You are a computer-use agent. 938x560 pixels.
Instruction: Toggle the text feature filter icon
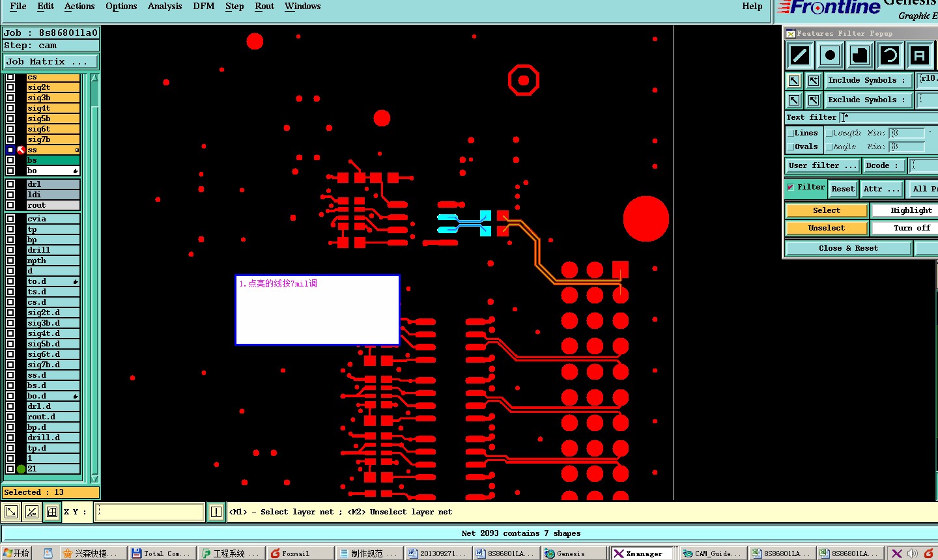[919, 56]
